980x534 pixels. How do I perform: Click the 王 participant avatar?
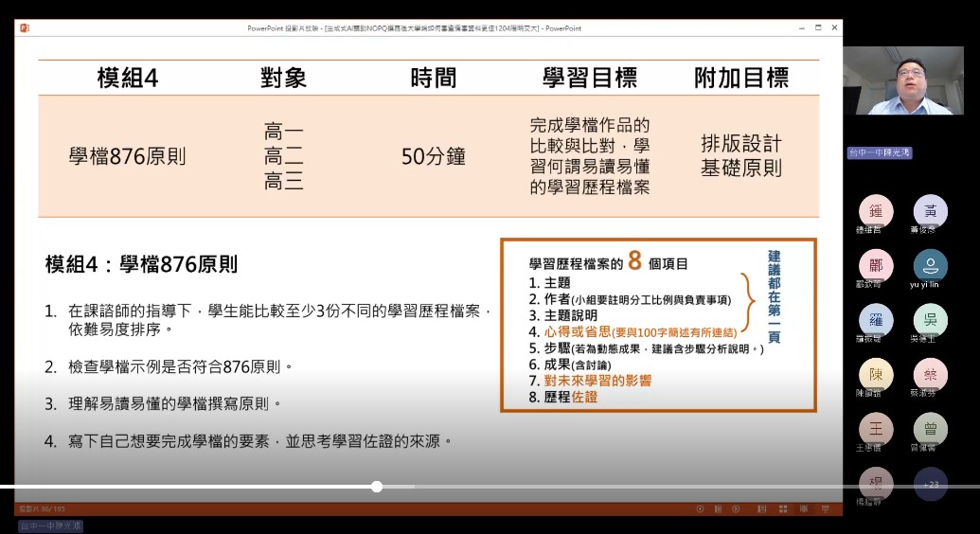tap(876, 429)
